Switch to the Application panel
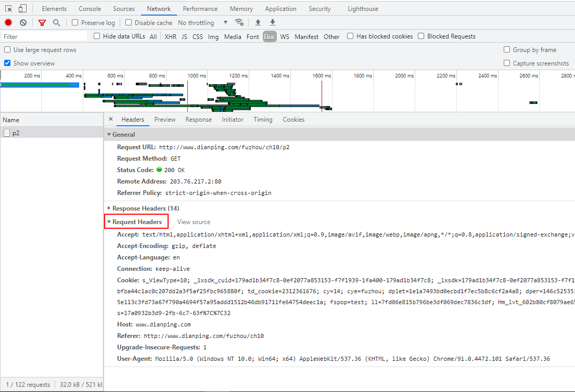This screenshot has width=575, height=392. tap(280, 9)
